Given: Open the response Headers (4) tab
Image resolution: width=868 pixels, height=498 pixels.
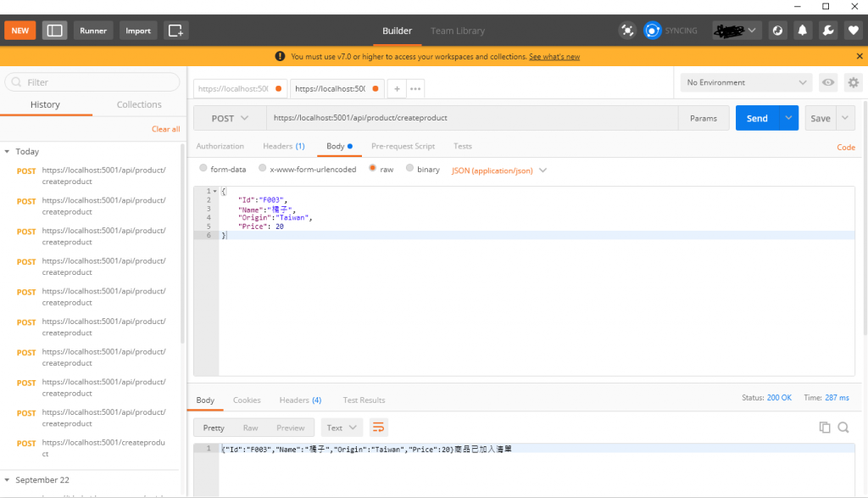Looking at the screenshot, I should point(300,400).
